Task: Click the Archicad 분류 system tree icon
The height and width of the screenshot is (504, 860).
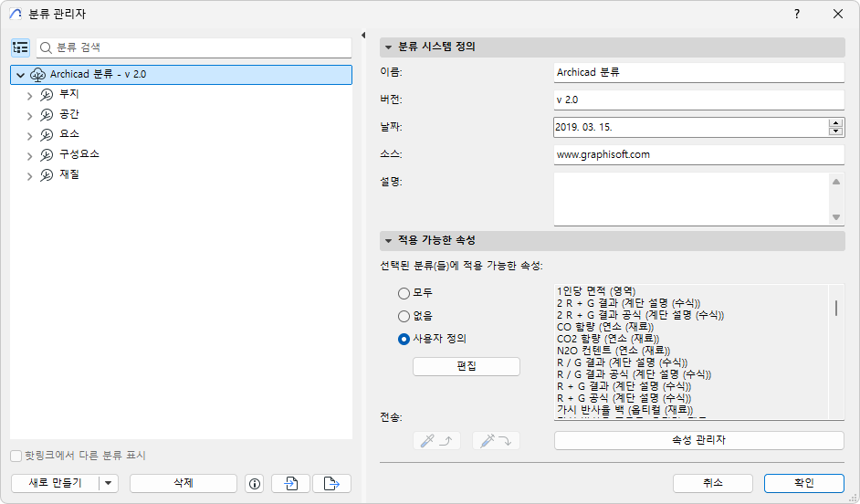Action: [x=37, y=75]
